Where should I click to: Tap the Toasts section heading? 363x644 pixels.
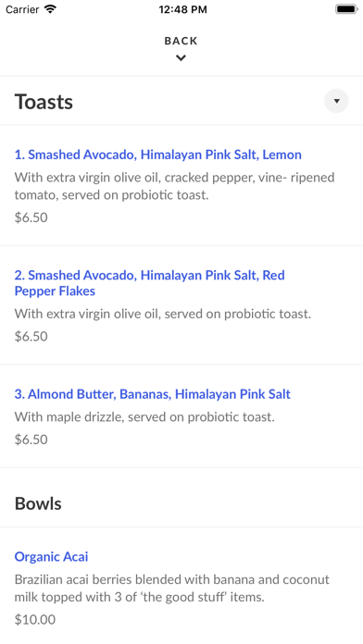44,102
